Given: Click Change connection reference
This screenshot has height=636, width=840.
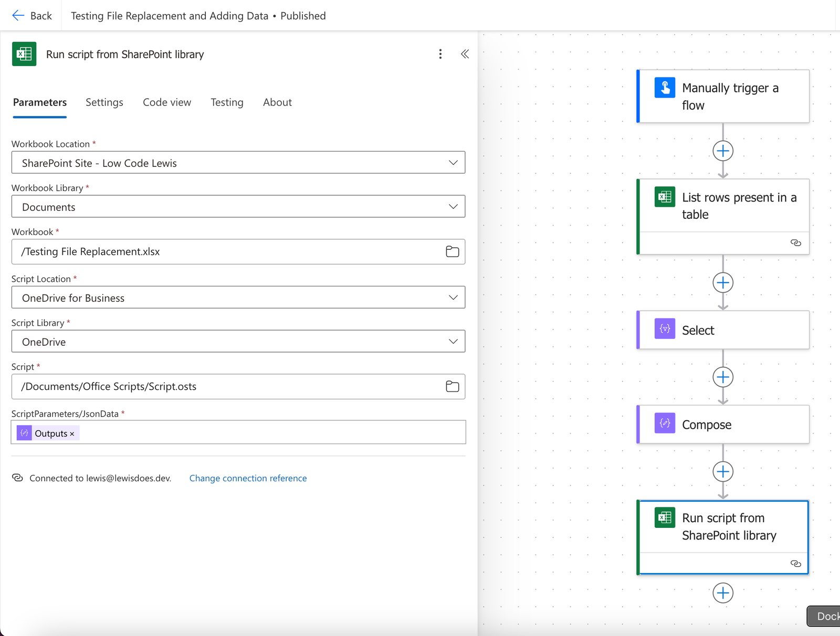Looking at the screenshot, I should point(248,478).
